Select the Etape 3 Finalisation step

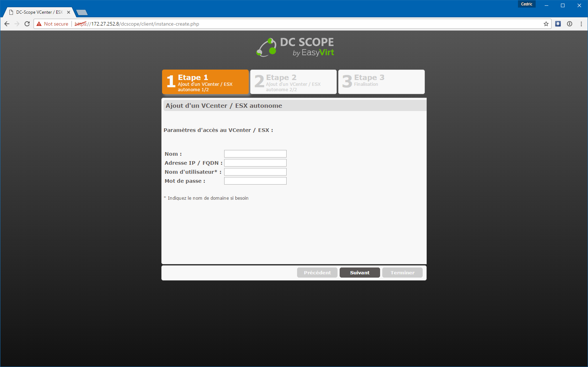382,82
